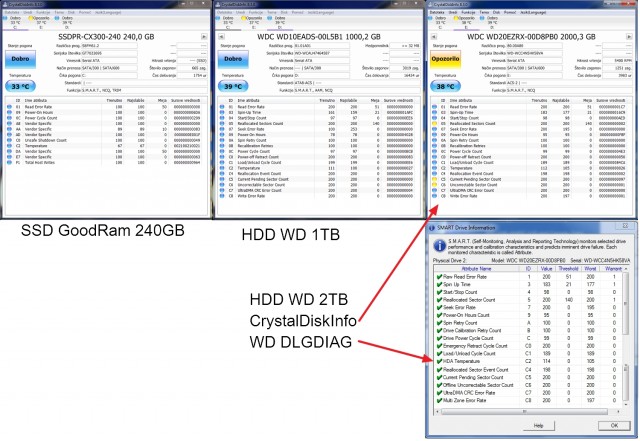This screenshot has width=640, height=441.
Task: Click previous-drive arrow in WD20EZRX window
Action: [433, 37]
